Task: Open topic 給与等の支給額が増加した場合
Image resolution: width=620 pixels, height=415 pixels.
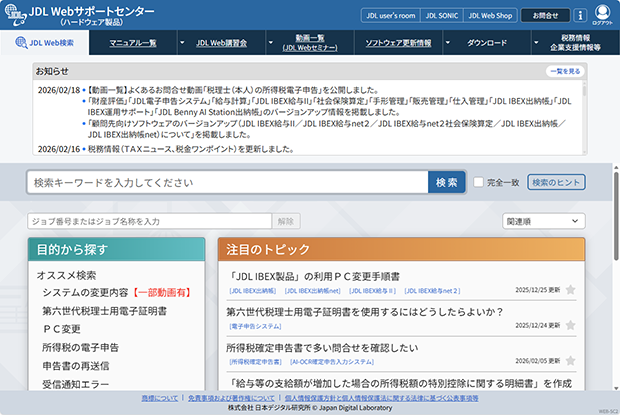Action: click(x=401, y=383)
